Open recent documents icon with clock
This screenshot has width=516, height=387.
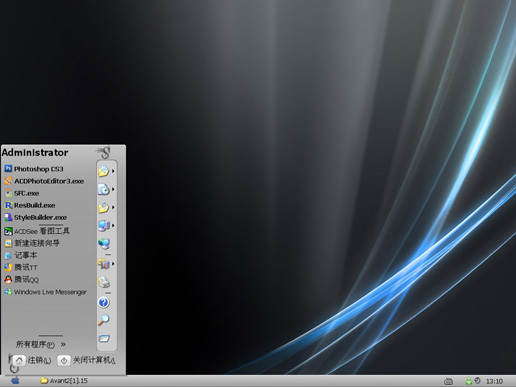pyautogui.click(x=104, y=189)
